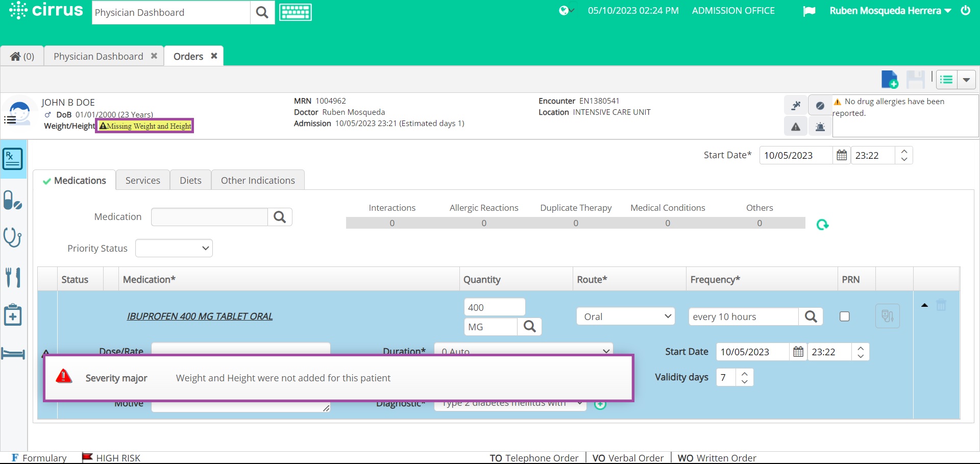
Task: Select the stethoscope icon in left sidebar
Action: point(13,237)
